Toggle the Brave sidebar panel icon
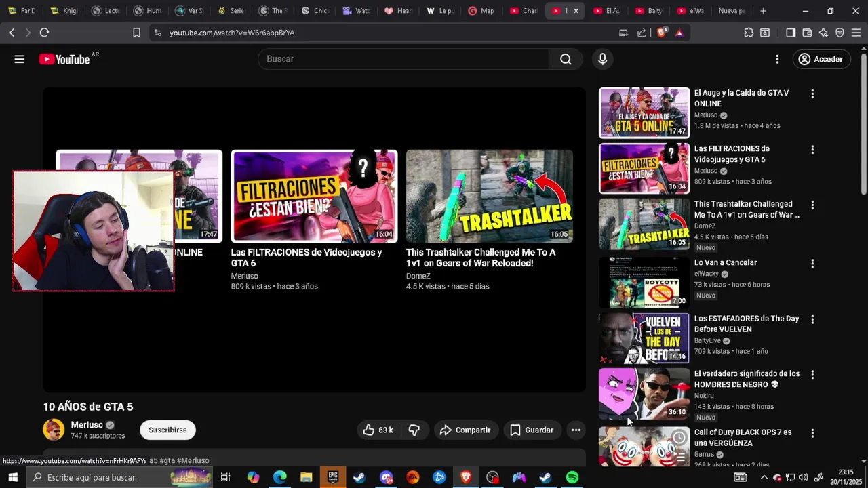 (x=791, y=33)
